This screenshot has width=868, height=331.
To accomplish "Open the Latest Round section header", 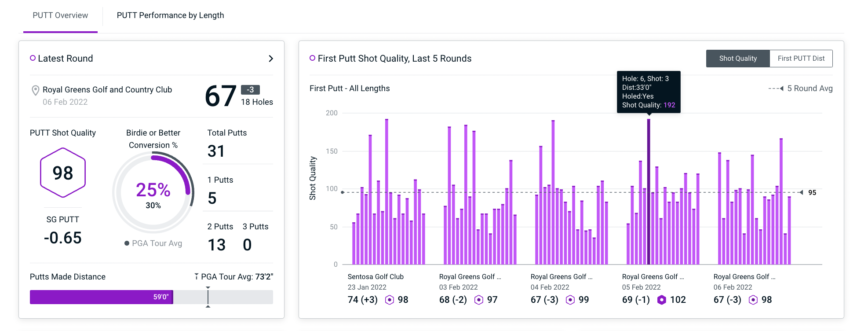I will point(65,59).
